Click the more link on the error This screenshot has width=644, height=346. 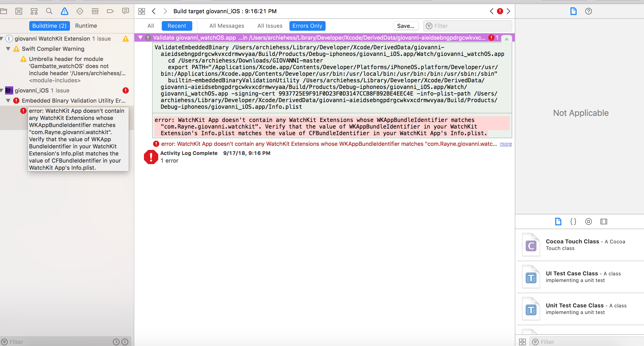pos(505,144)
